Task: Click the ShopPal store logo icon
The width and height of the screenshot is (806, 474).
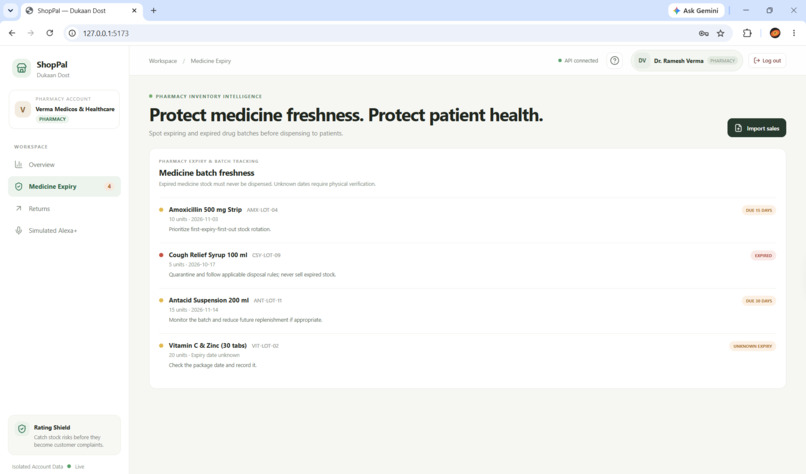Action: [22, 68]
